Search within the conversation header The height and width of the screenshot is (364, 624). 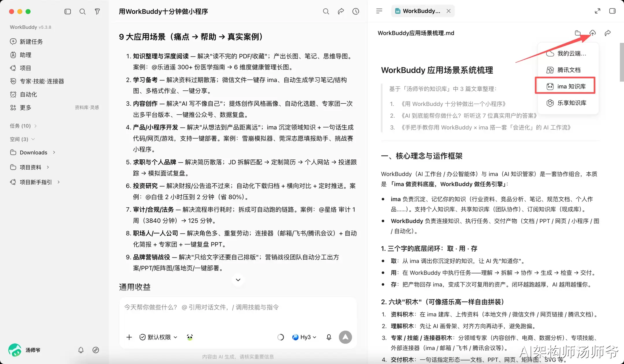(x=326, y=11)
